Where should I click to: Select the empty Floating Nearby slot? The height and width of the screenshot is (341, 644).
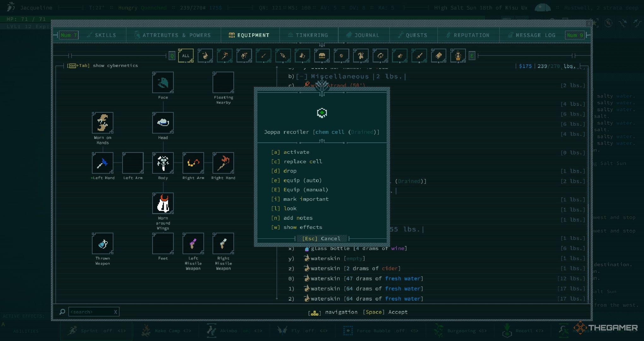coord(223,82)
